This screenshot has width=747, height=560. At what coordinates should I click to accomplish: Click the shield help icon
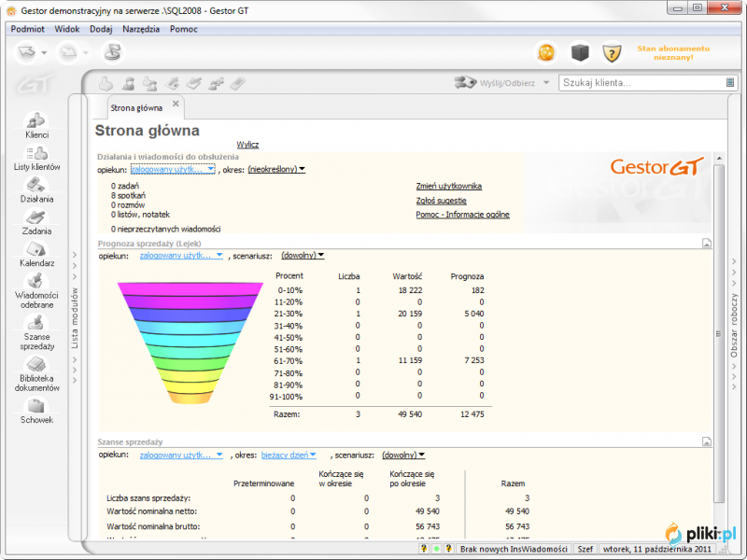612,53
